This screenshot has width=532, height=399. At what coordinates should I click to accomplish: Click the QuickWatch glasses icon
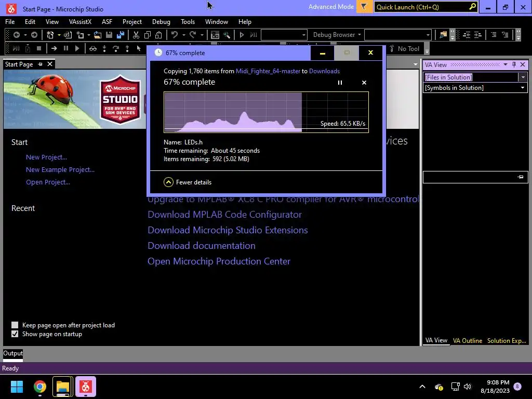(x=92, y=48)
